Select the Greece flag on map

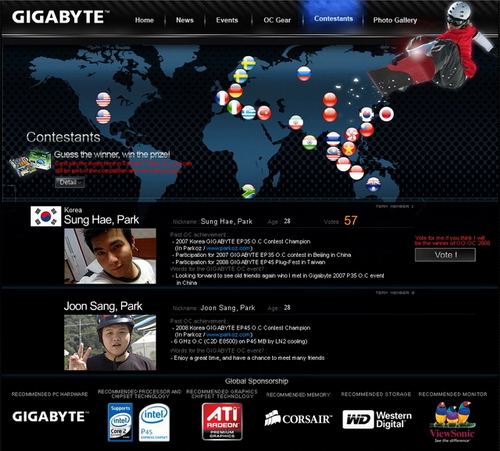249,112
